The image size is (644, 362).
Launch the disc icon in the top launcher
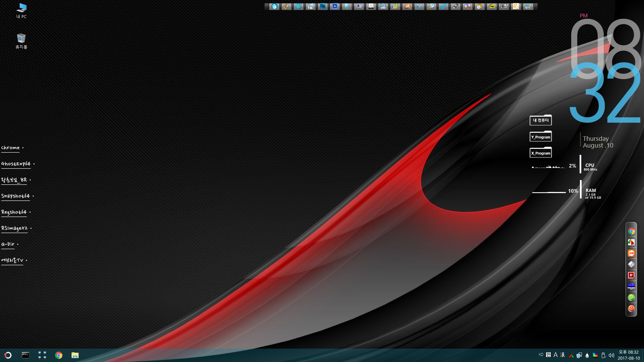(468, 6)
